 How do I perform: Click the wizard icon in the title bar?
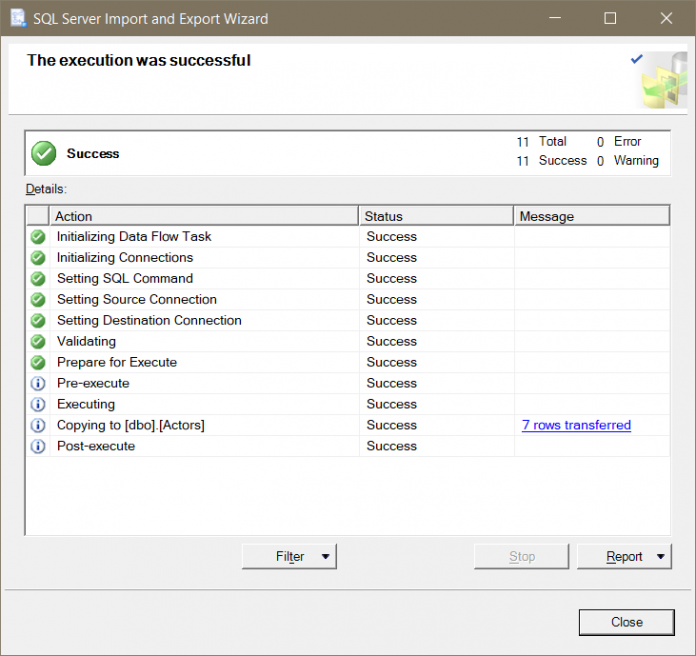coord(17,18)
